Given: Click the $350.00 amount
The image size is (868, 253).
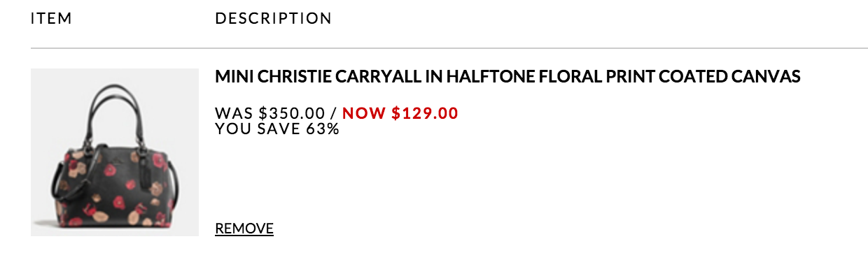Looking at the screenshot, I should click(292, 113).
